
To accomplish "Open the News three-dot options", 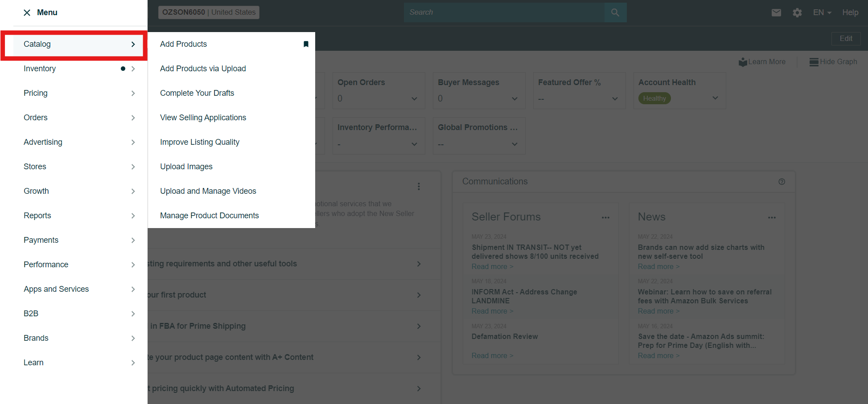I will (x=772, y=217).
